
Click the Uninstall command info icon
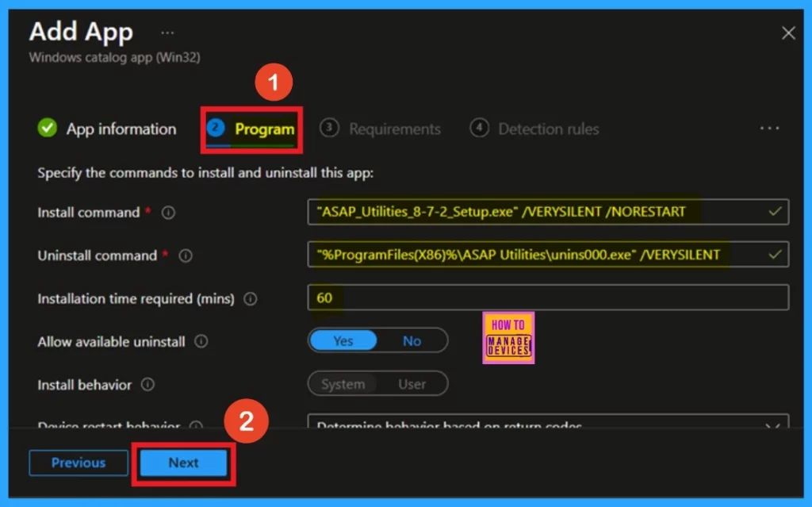click(x=186, y=255)
